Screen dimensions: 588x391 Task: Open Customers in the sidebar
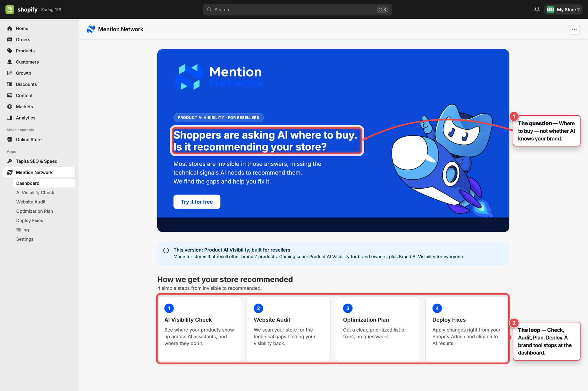pos(39,62)
